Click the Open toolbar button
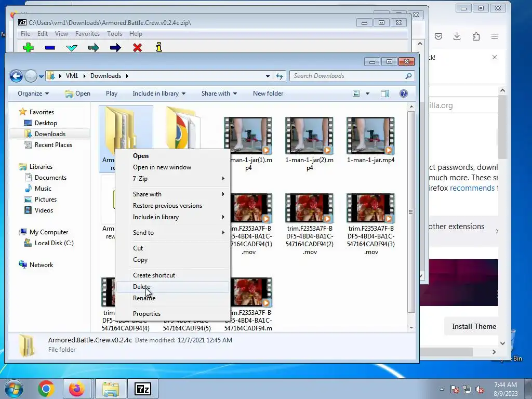The image size is (532, 399). [x=78, y=94]
